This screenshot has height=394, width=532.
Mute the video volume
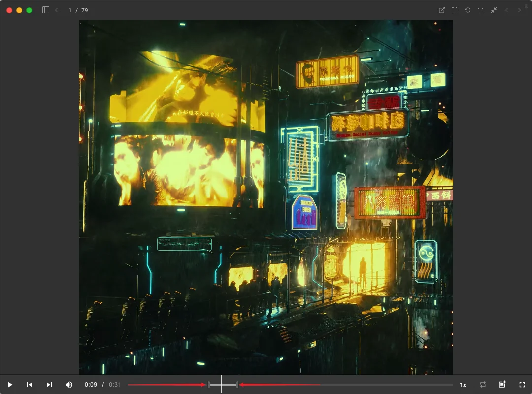[x=69, y=385]
